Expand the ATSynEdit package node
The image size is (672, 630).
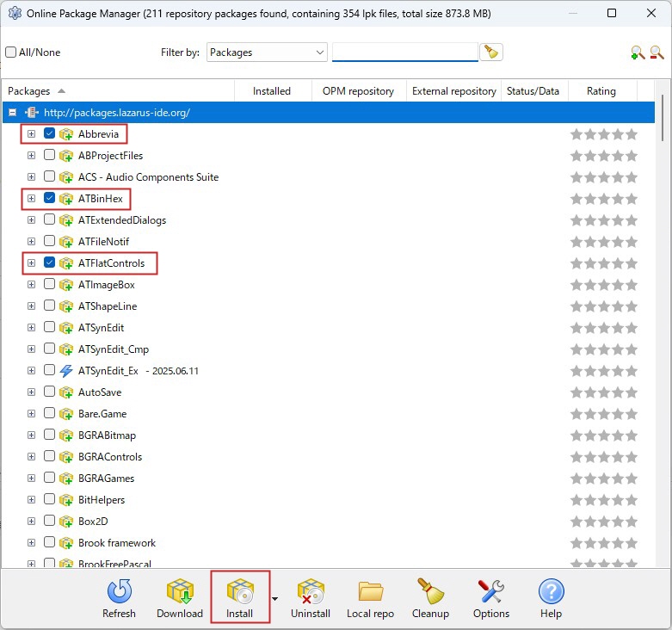tap(31, 328)
